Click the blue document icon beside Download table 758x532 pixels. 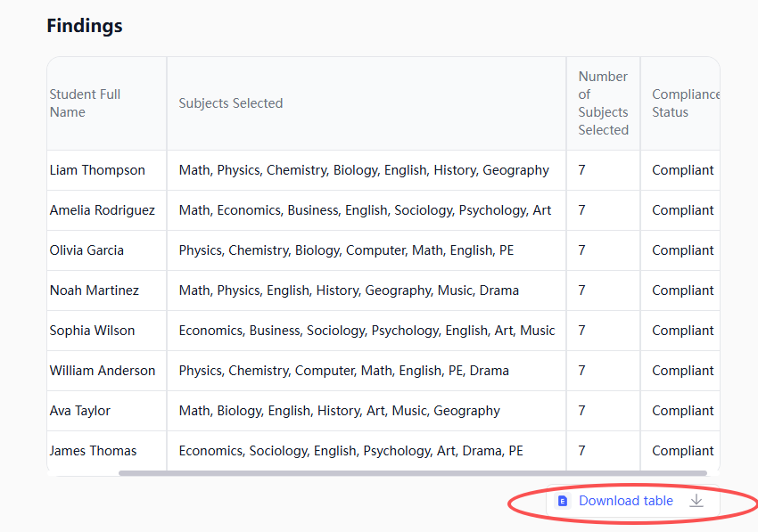point(563,501)
